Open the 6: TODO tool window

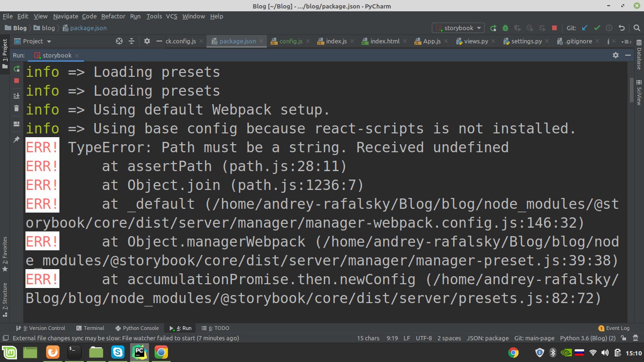click(215, 328)
